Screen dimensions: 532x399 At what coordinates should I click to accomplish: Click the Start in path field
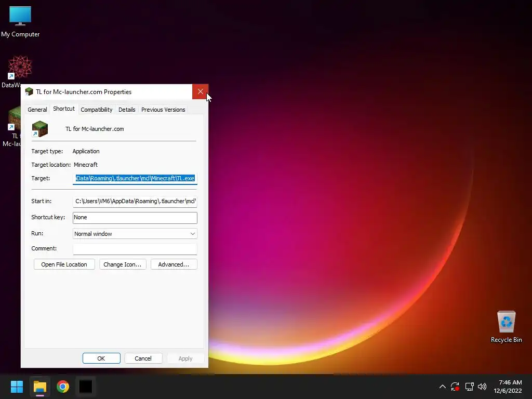pos(135,201)
